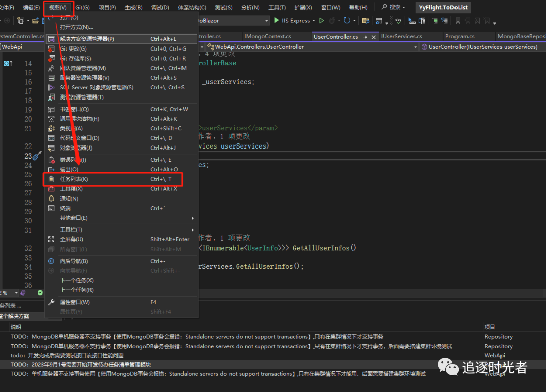Start debugging with the green IIS Express play icon
The image size is (546, 392).
(x=277, y=21)
